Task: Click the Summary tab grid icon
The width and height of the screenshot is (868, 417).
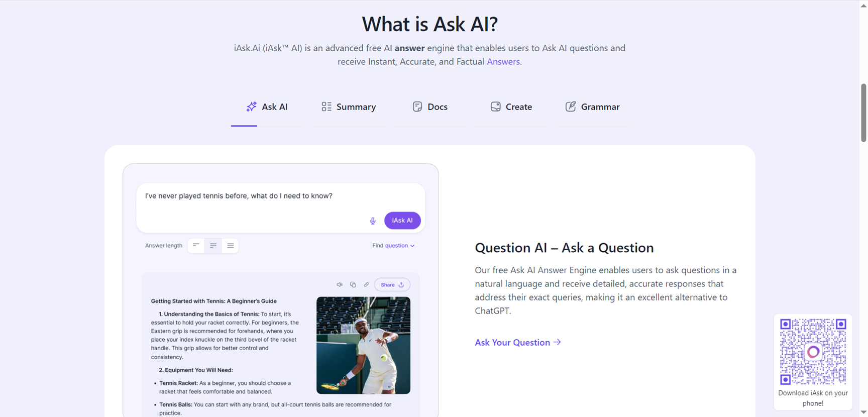Action: coord(327,107)
